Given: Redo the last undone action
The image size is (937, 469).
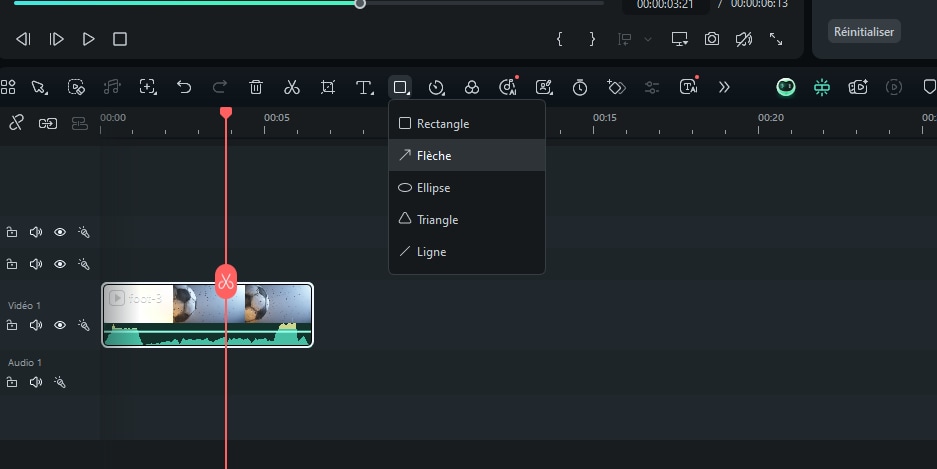Looking at the screenshot, I should tap(220, 87).
